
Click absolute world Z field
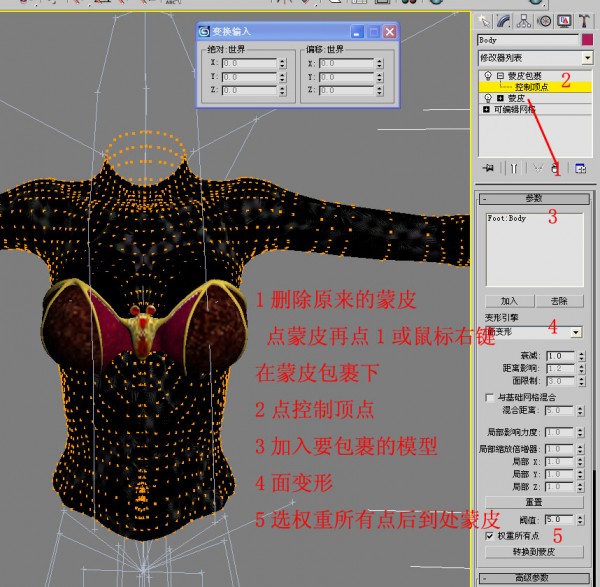tap(249, 90)
